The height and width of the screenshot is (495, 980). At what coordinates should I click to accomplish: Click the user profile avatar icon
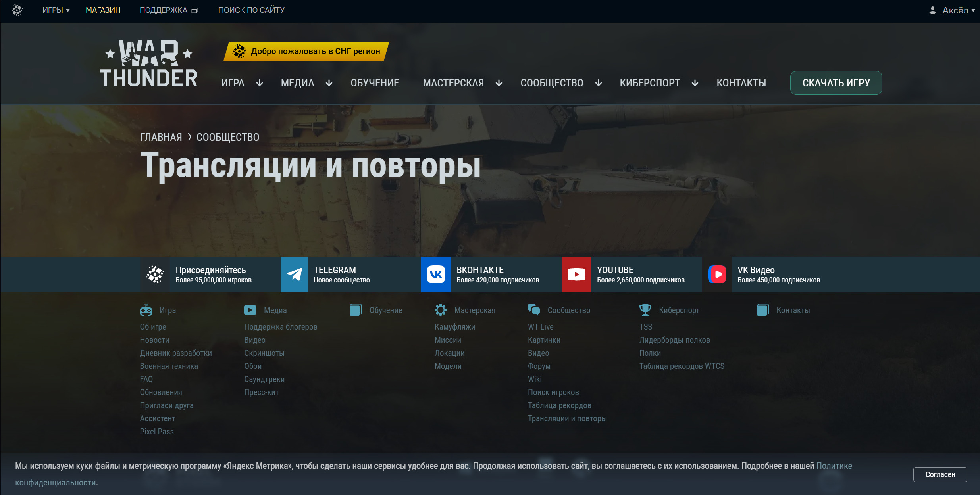pos(933,10)
